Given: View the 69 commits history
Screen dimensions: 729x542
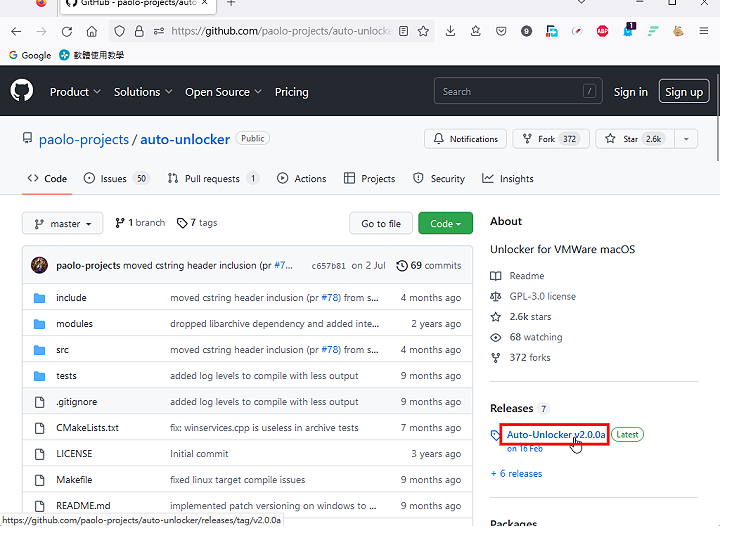Looking at the screenshot, I should click(x=429, y=265).
